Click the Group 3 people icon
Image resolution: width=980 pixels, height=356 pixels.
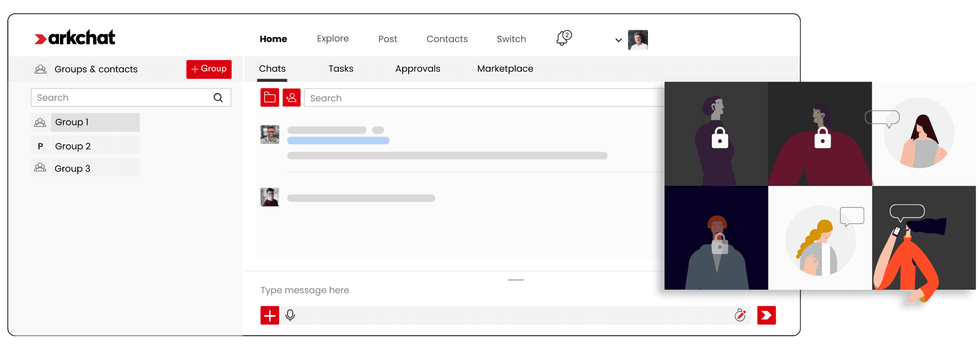[x=40, y=168]
